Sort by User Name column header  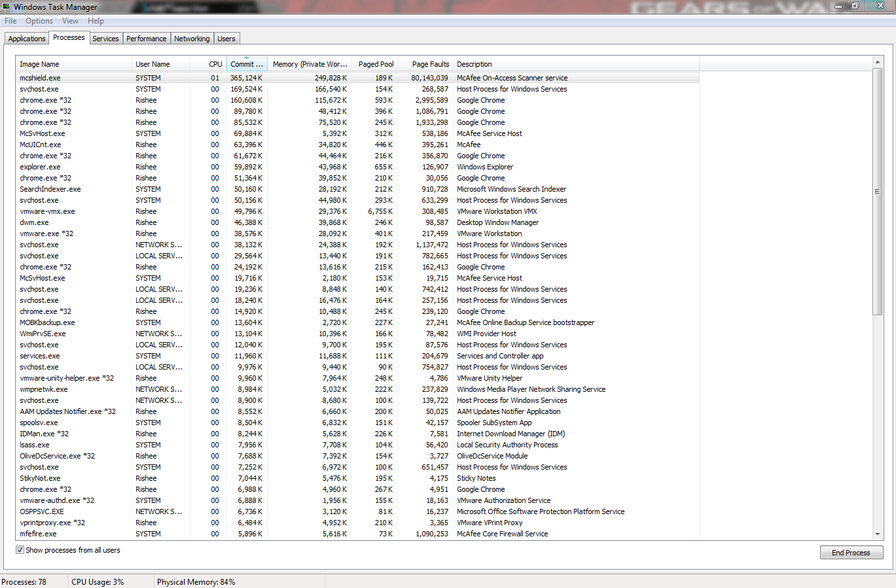(161, 64)
